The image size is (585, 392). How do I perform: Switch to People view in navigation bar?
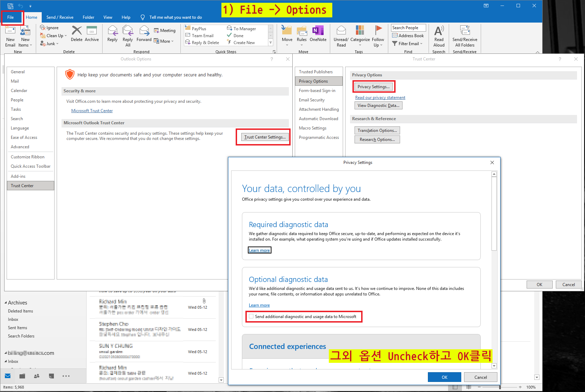tap(36, 376)
